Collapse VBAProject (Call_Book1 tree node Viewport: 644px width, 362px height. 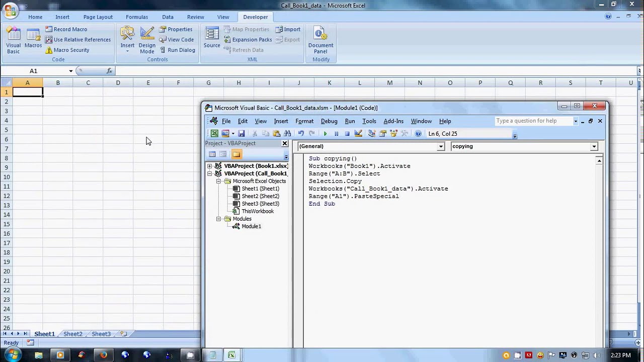[210, 173]
